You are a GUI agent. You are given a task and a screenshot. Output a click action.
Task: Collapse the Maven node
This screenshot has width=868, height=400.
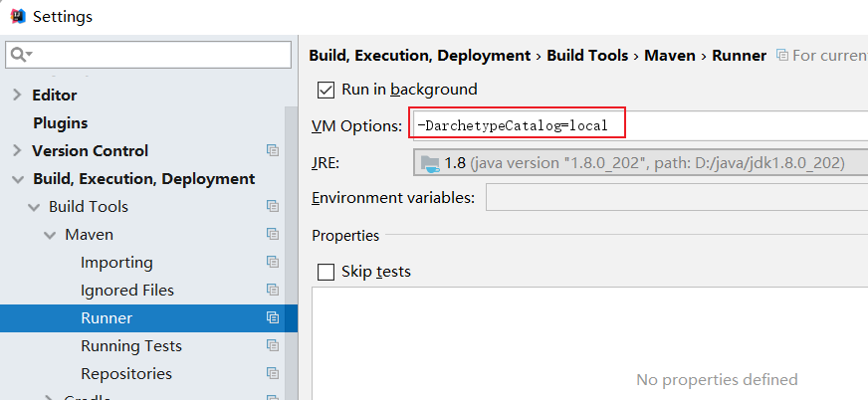click(x=50, y=235)
